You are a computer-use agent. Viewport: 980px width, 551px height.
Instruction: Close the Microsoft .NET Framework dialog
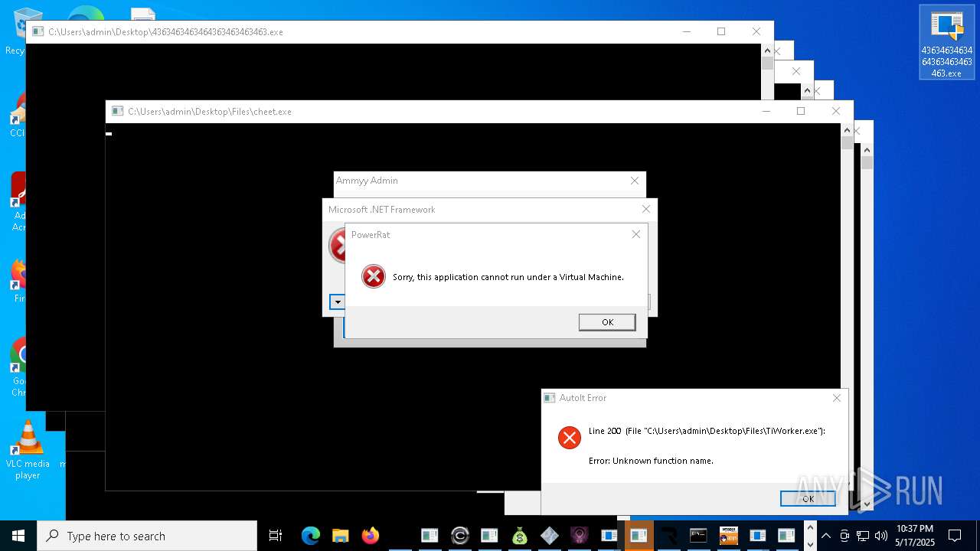click(x=646, y=209)
